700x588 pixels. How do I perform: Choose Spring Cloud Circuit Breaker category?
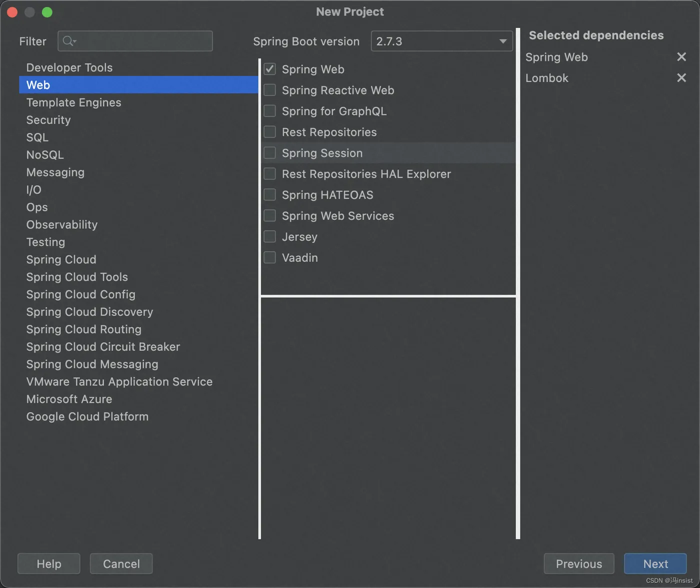[x=138, y=347]
